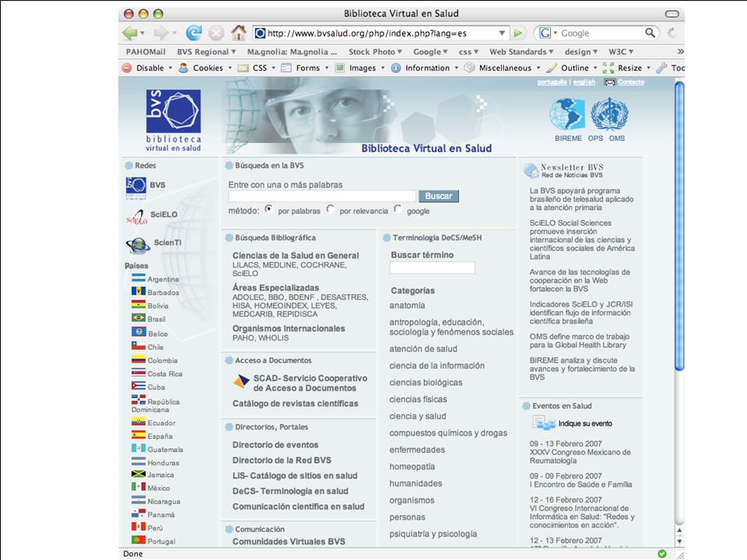The height and width of the screenshot is (560, 747).
Task: Click the scrollbar down arrow
Action: click(x=679, y=541)
